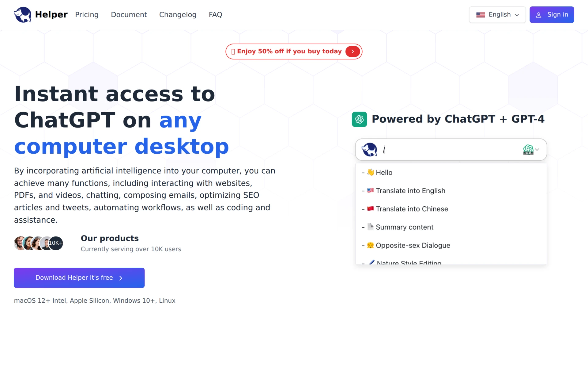Expand the GPT model selector in prompt box
This screenshot has height=368, width=588.
point(531,150)
